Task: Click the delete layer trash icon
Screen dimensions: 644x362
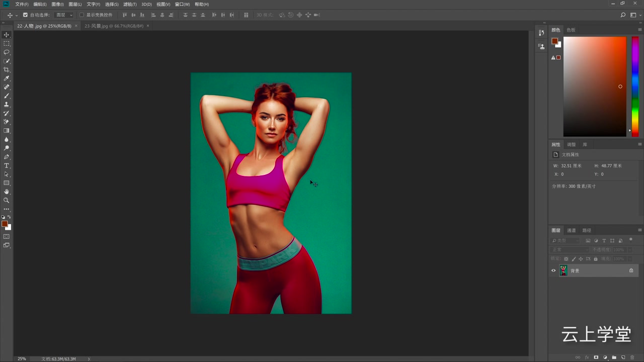Action: (x=632, y=357)
